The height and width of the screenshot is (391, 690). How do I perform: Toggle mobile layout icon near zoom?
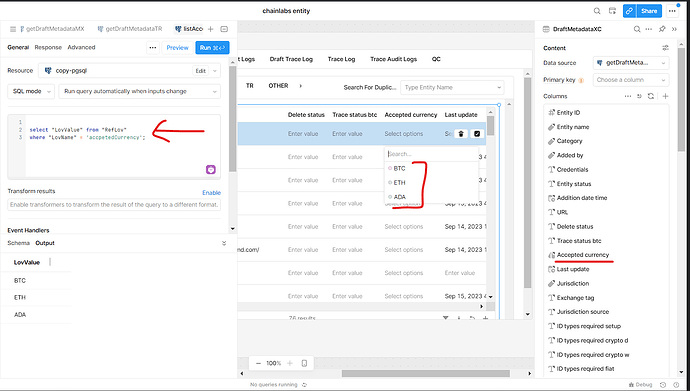(304, 363)
